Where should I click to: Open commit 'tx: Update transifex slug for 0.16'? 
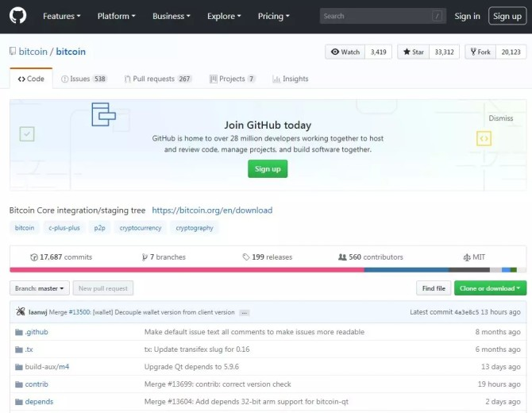[197, 349]
